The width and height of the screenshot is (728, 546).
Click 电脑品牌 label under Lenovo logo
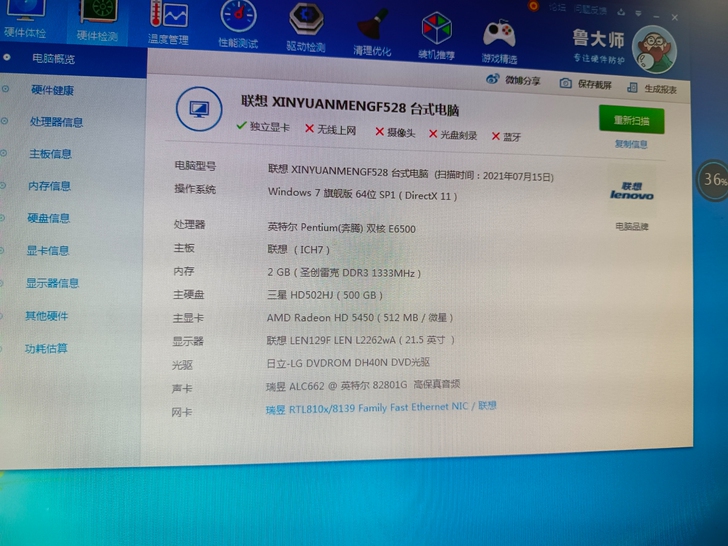pos(631,227)
